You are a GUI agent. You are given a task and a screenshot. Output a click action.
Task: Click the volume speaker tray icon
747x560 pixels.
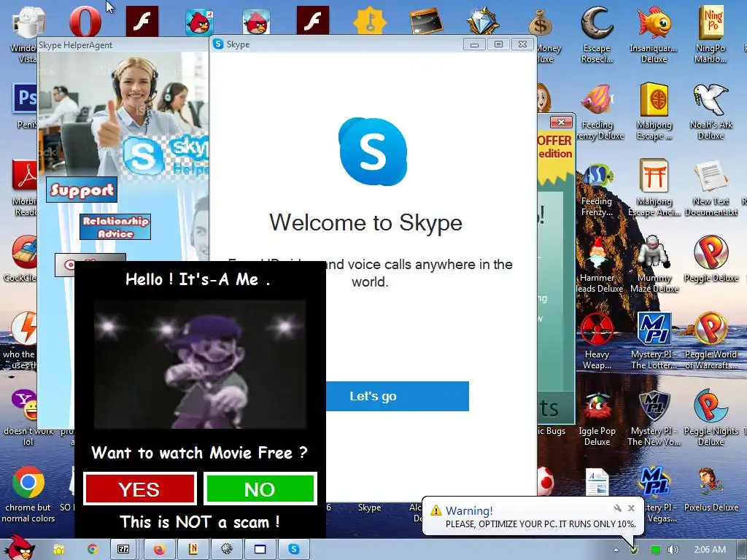click(673, 550)
